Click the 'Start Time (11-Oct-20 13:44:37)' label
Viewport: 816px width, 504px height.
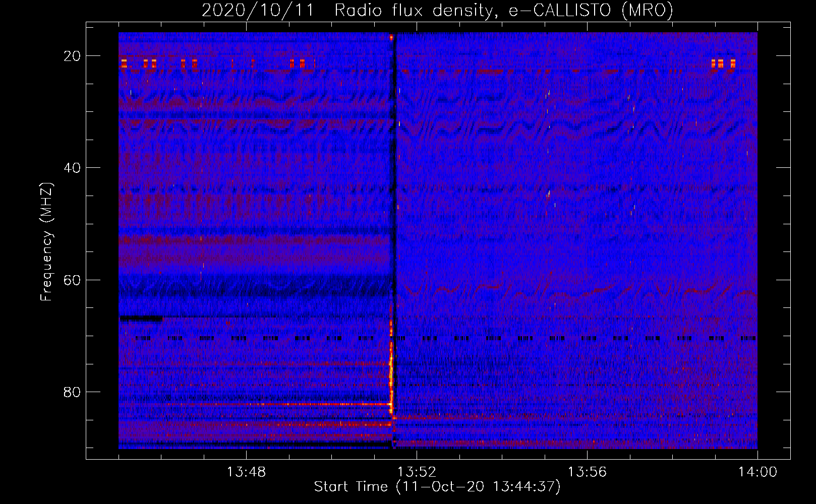[x=437, y=486]
